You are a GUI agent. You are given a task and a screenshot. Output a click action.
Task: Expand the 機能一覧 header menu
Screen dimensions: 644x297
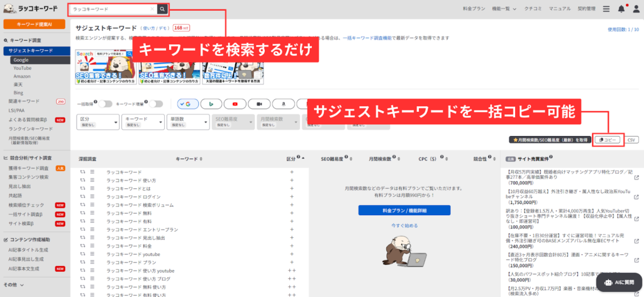click(504, 9)
